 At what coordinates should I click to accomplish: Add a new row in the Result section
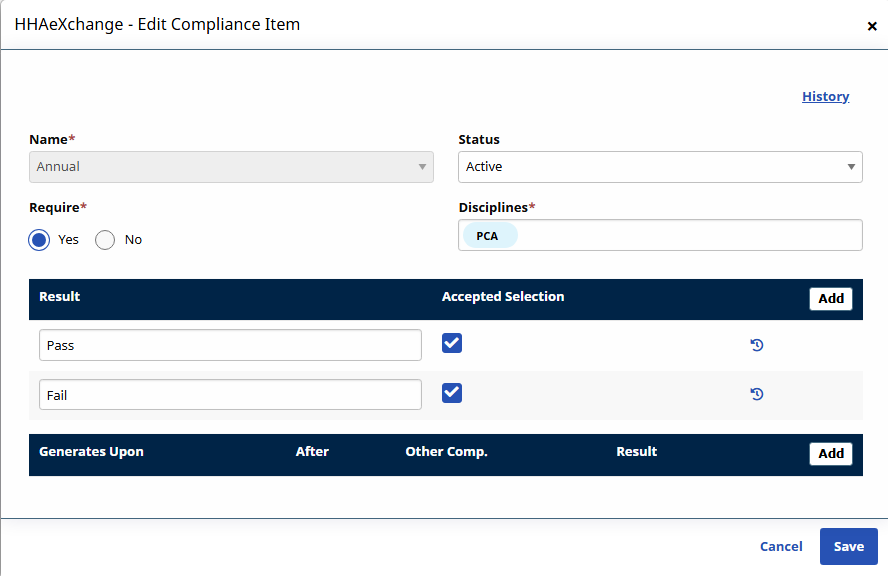(831, 298)
